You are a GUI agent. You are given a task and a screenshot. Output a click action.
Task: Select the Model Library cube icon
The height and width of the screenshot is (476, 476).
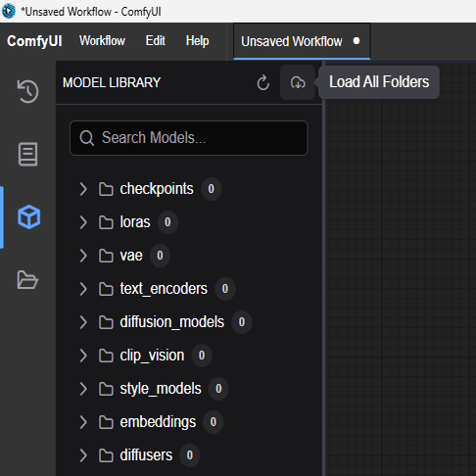[x=28, y=216]
